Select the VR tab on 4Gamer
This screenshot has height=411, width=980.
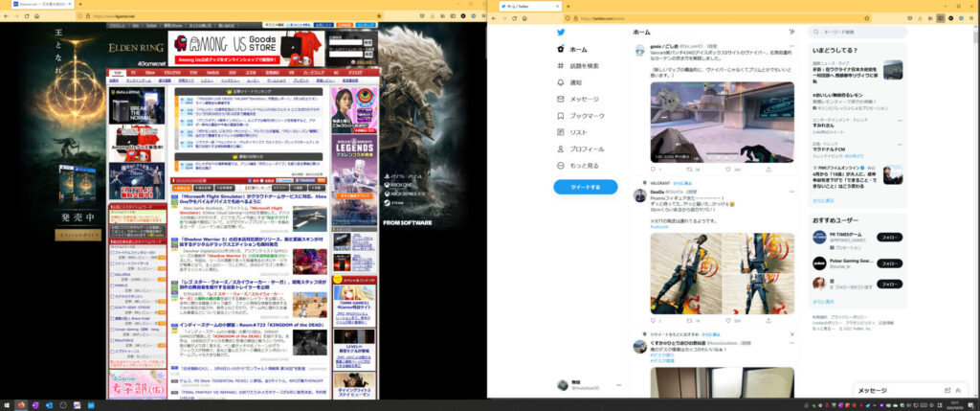point(290,73)
